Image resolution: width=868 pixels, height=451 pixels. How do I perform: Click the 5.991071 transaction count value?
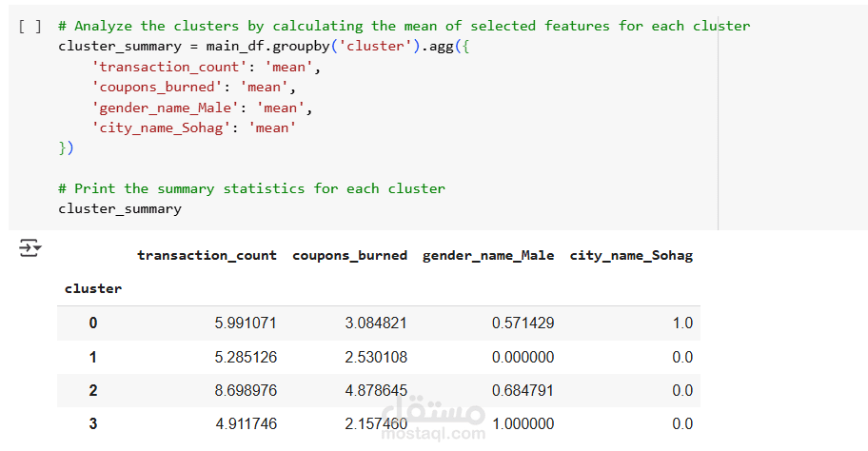coord(246,323)
